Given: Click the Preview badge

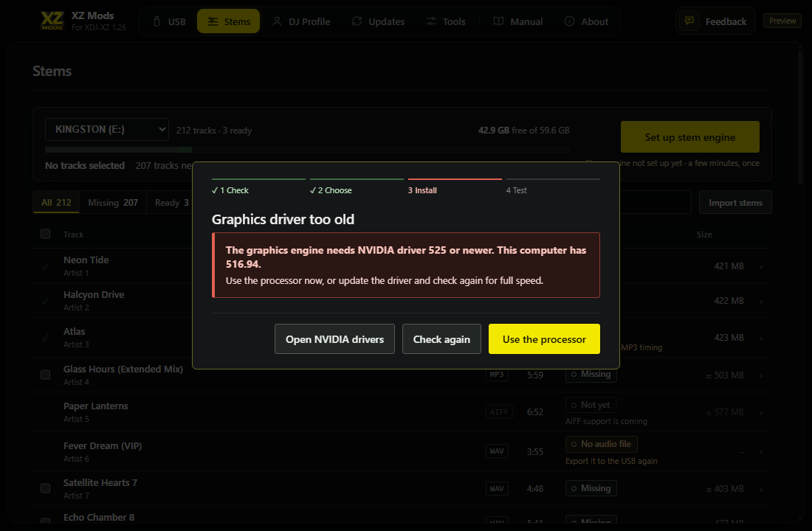Looking at the screenshot, I should (782, 21).
